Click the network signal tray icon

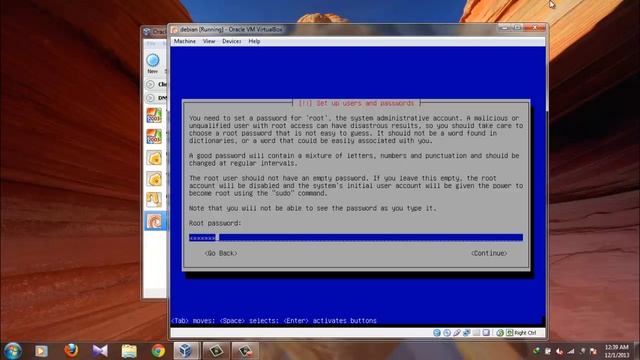click(571, 351)
